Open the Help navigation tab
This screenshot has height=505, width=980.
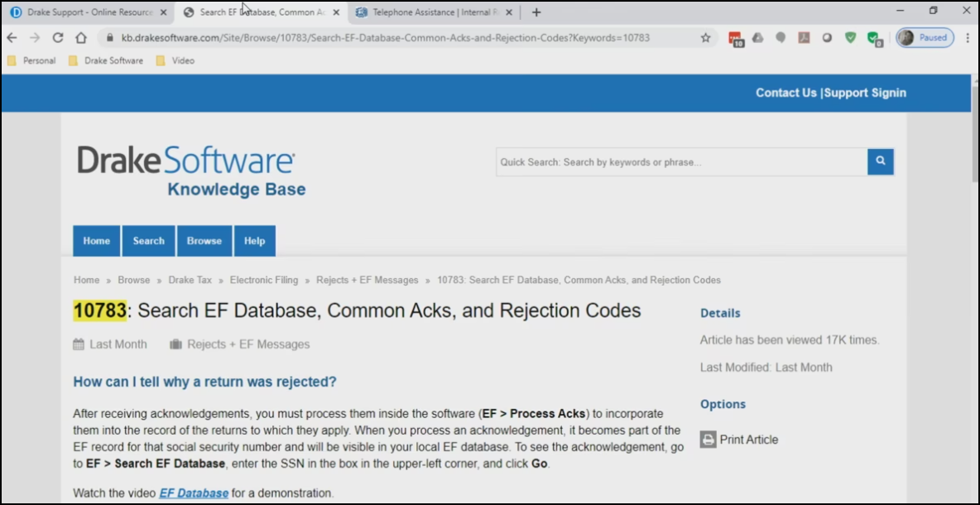pyautogui.click(x=254, y=241)
